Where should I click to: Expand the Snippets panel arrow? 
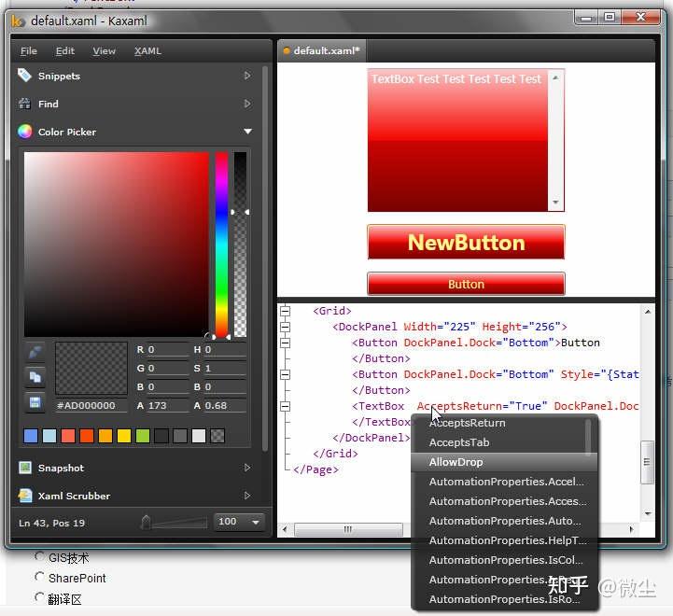(247, 76)
